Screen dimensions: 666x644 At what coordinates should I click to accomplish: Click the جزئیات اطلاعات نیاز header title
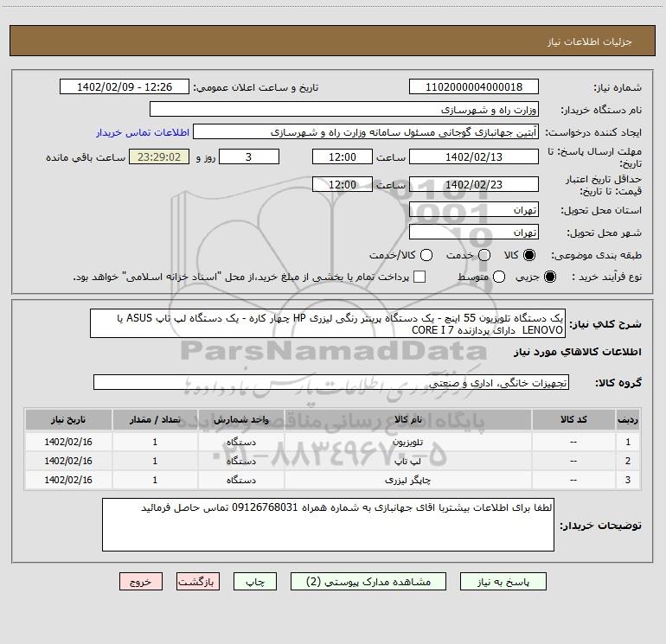click(590, 41)
